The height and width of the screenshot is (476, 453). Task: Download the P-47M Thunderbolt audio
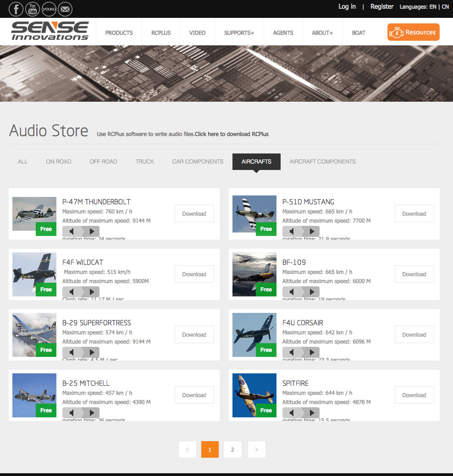pyautogui.click(x=194, y=213)
